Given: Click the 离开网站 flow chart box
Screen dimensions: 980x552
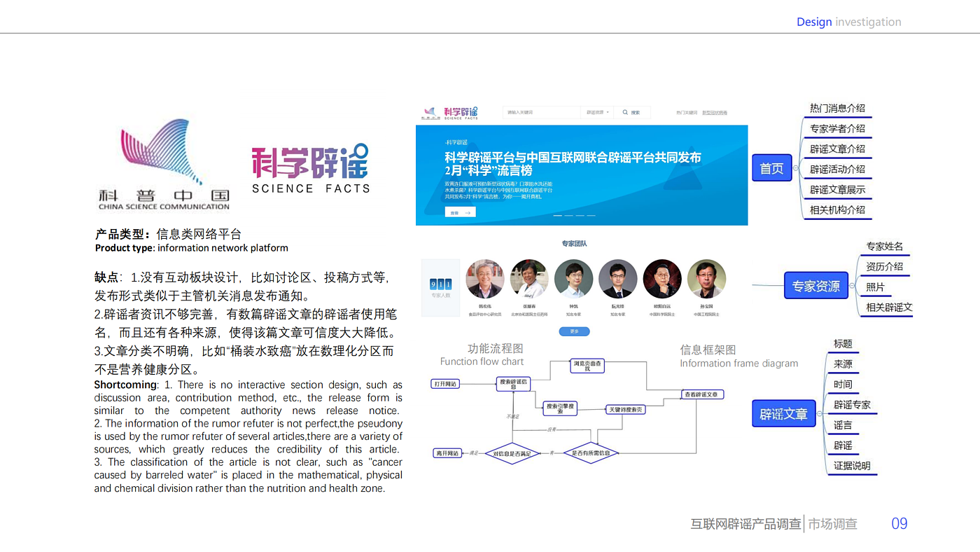Looking at the screenshot, I should pos(448,453).
